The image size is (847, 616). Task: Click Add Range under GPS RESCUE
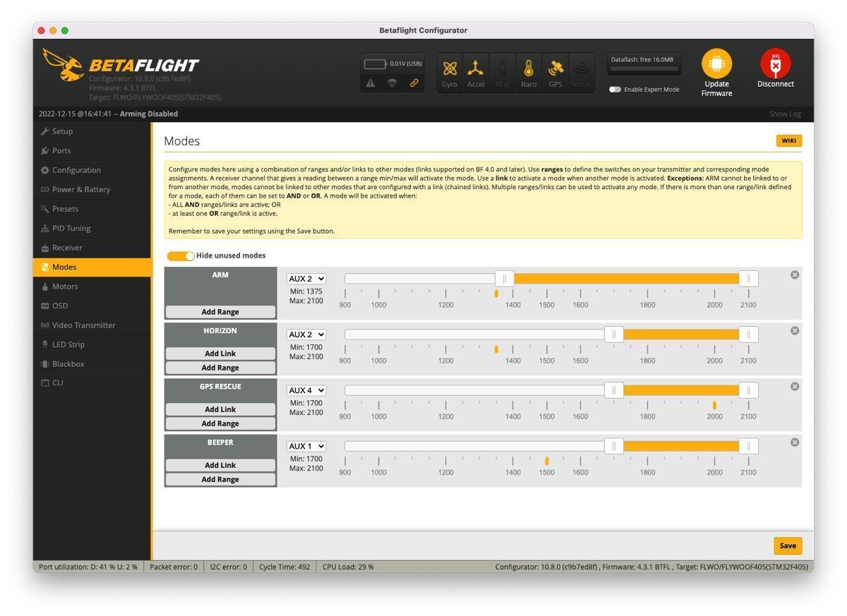(x=220, y=423)
